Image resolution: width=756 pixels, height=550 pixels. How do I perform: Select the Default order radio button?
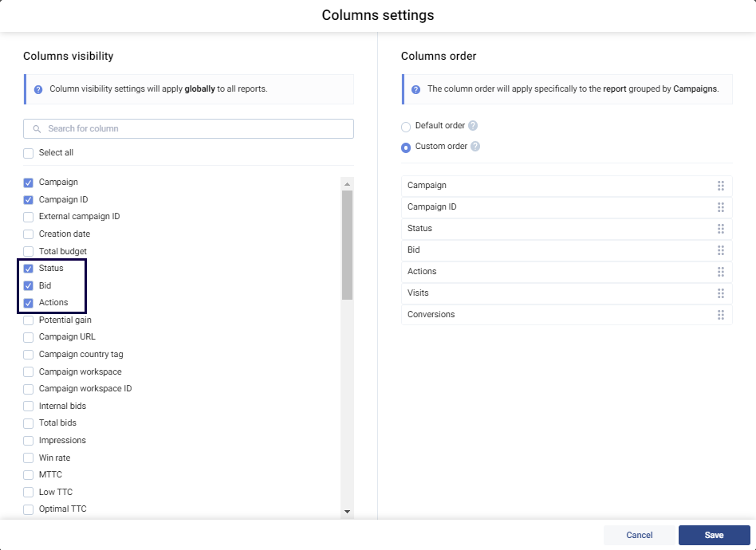[x=406, y=127]
